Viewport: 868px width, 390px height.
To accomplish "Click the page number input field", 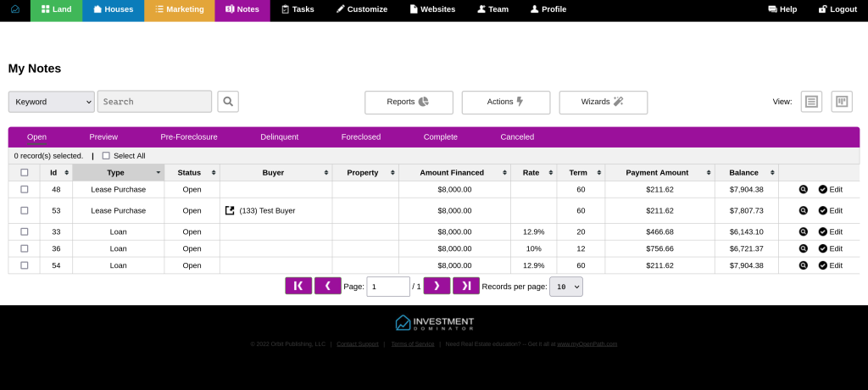I will point(388,287).
